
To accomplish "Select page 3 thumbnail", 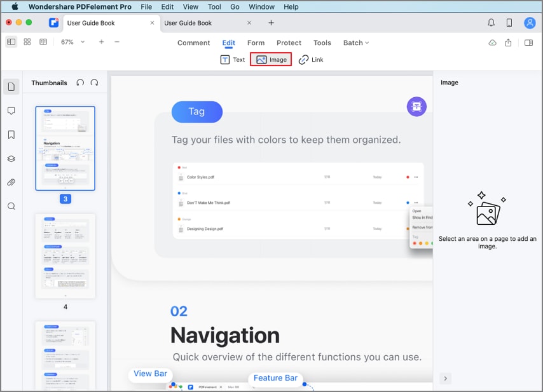I will pos(65,149).
